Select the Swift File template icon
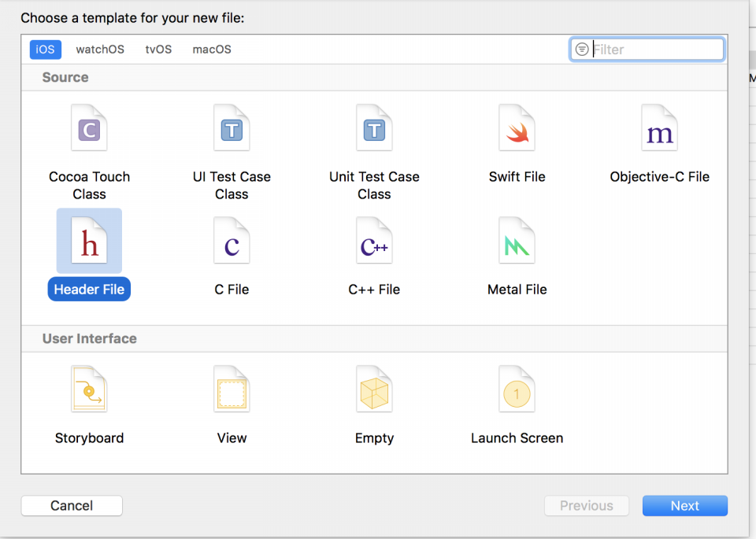The height and width of the screenshot is (539, 756). point(517,127)
